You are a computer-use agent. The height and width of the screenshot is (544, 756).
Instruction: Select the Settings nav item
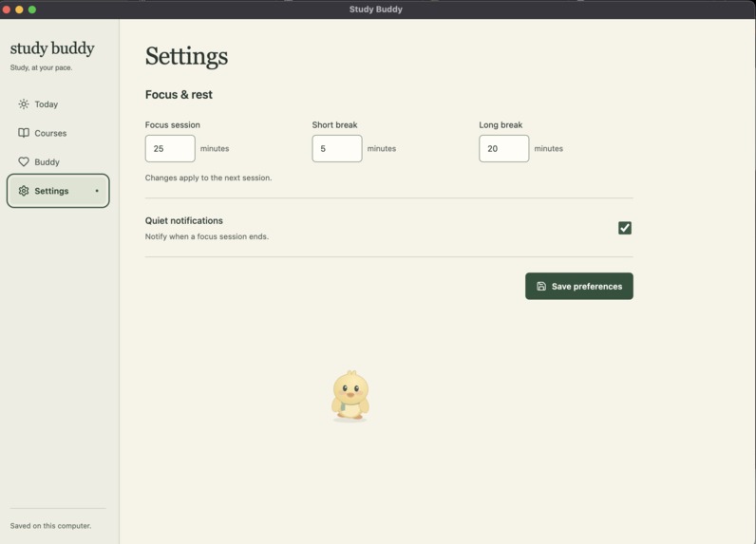(58, 191)
